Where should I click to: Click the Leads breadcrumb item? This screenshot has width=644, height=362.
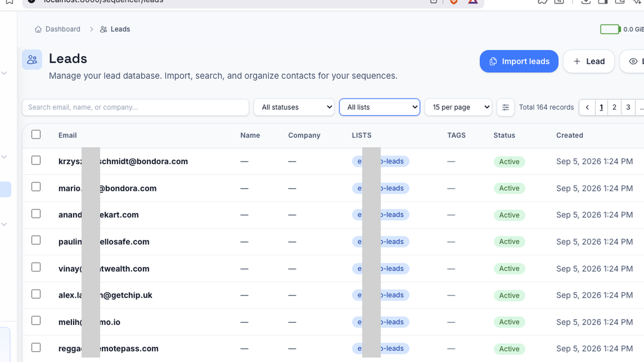click(x=115, y=29)
